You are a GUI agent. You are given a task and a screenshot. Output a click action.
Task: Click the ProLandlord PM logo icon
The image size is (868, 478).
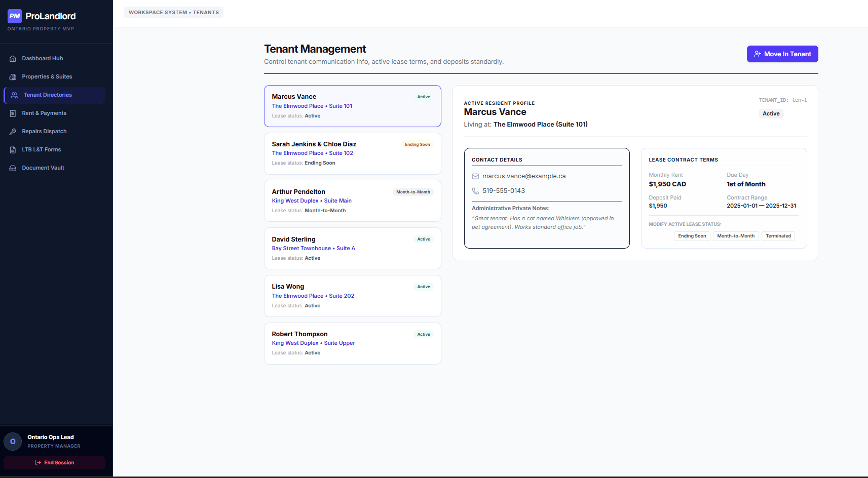15,16
